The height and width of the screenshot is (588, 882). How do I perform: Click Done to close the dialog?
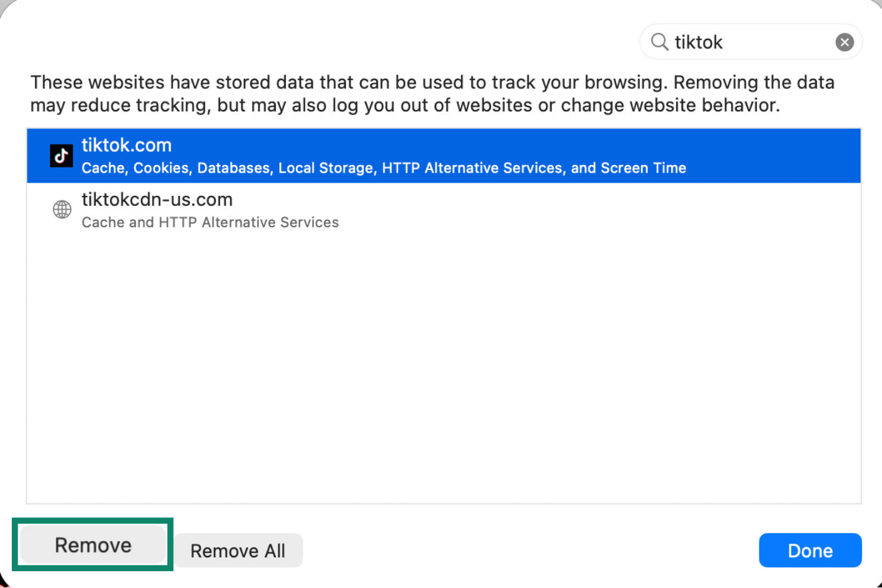(x=810, y=550)
